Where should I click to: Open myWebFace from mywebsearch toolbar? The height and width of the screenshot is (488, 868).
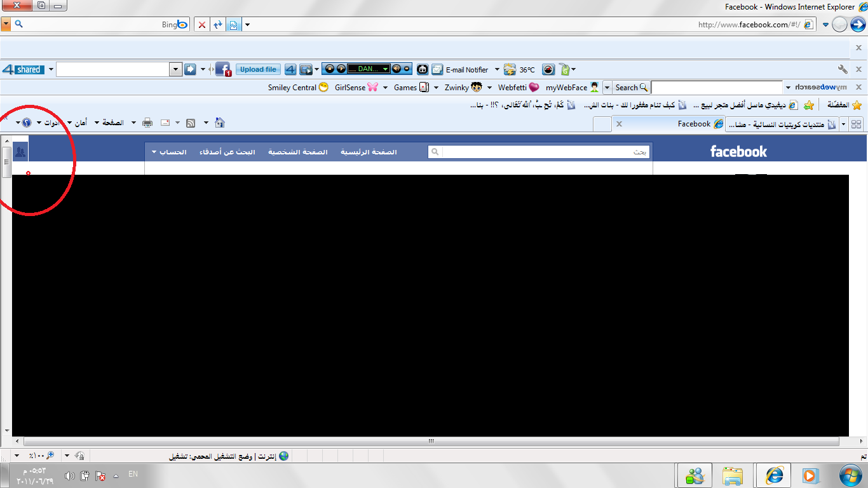pos(573,87)
